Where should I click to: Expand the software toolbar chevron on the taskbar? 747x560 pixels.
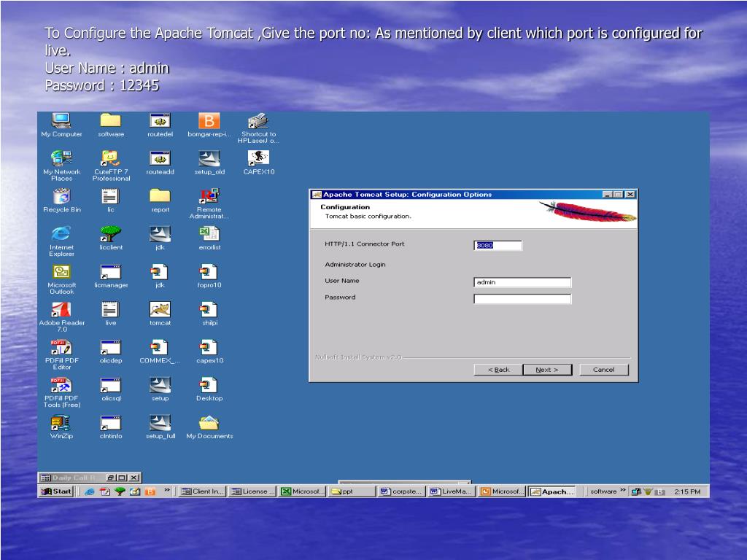[623, 491]
